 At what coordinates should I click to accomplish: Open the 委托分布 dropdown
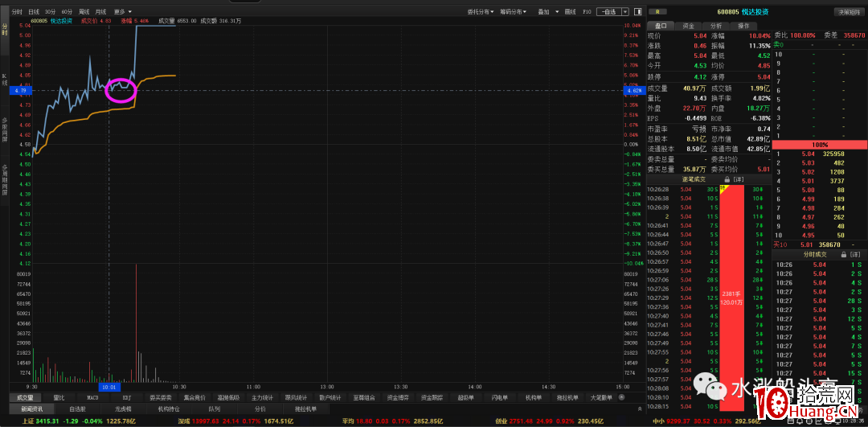tap(481, 11)
